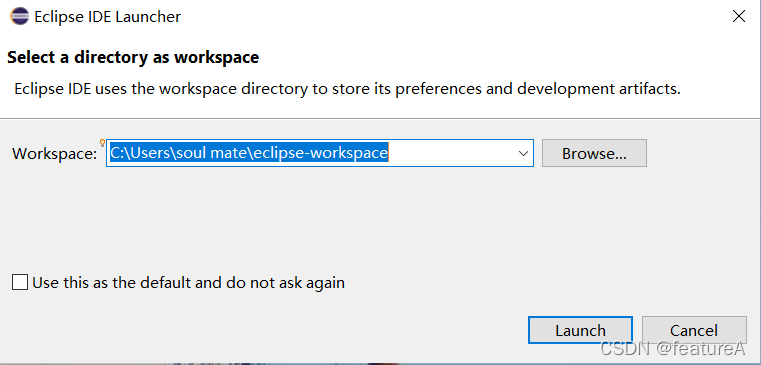Close the Eclipse IDE Launcher dialog
This screenshot has width=761, height=365.
(739, 17)
